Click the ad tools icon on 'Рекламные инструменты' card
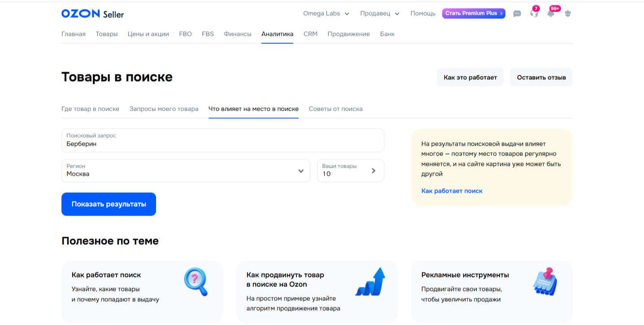Screen dimensions: 644x325 tap(545, 281)
